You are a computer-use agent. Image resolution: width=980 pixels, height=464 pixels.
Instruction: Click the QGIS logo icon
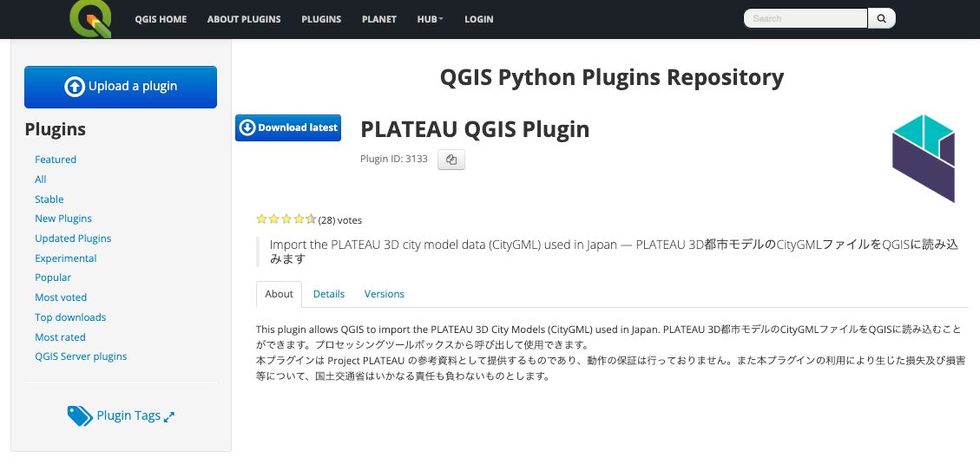[90, 19]
